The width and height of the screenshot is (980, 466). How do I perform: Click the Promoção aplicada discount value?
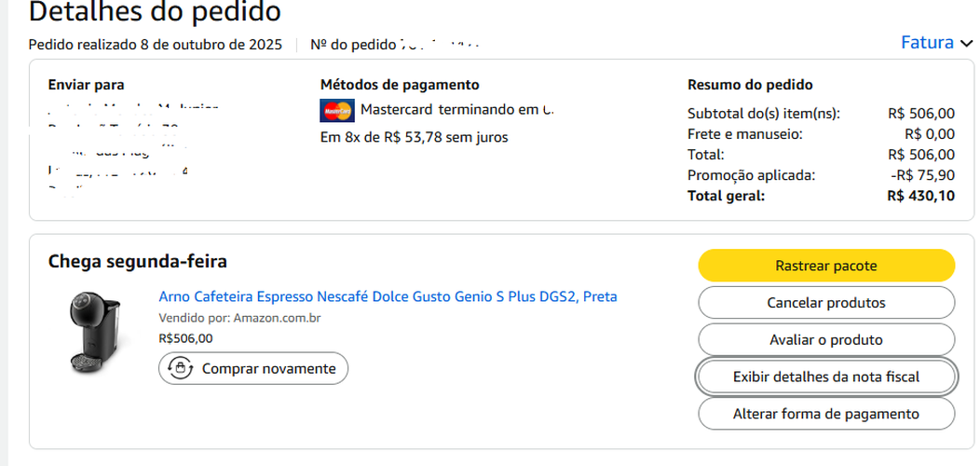point(920,175)
